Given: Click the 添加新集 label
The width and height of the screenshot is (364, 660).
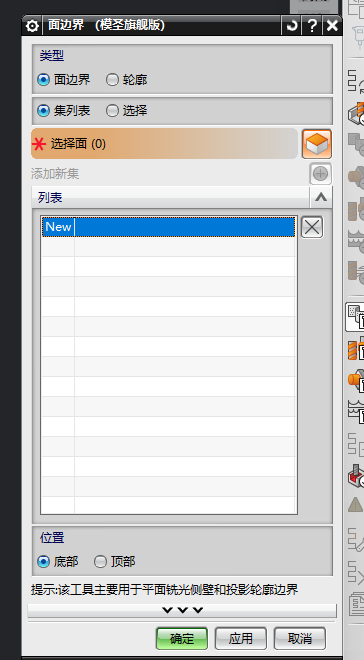Looking at the screenshot, I should coord(55,174).
